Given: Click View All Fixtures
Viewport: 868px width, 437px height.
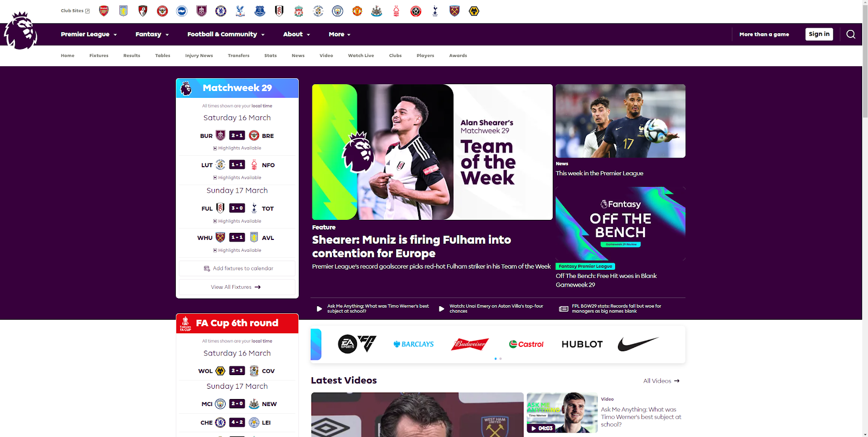Looking at the screenshot, I should tap(238, 287).
